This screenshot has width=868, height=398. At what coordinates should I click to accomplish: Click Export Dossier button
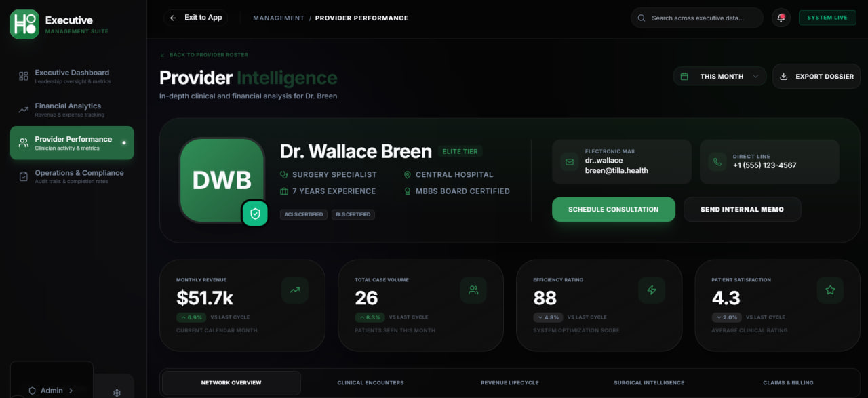816,77
